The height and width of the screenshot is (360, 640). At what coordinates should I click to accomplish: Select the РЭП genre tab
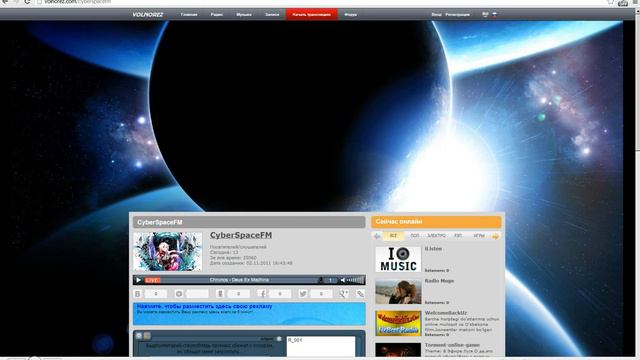(x=458, y=236)
